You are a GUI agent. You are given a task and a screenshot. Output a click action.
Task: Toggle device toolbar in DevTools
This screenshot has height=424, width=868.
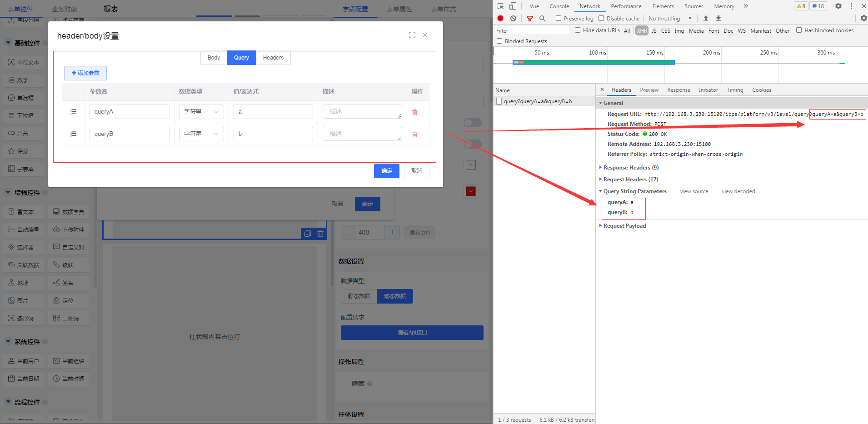point(513,6)
